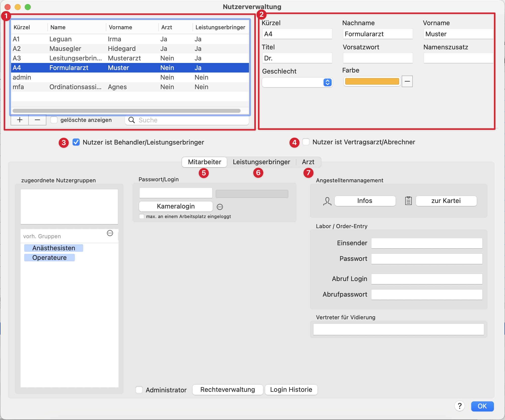Click the Vertreter für Vidierung field

(398, 329)
